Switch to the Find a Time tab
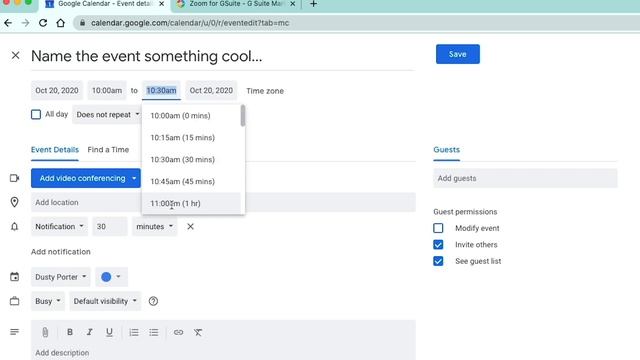Screen dimensions: 640x360 (108, 150)
